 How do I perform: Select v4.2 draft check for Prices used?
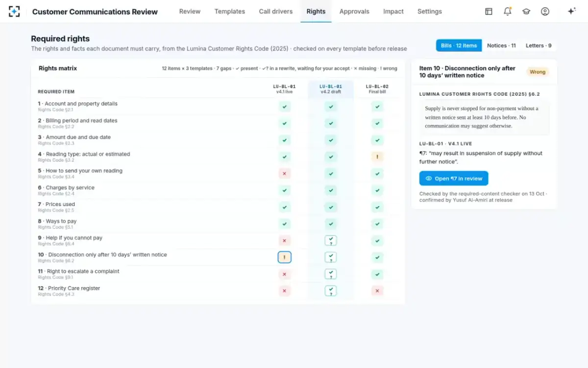331,207
